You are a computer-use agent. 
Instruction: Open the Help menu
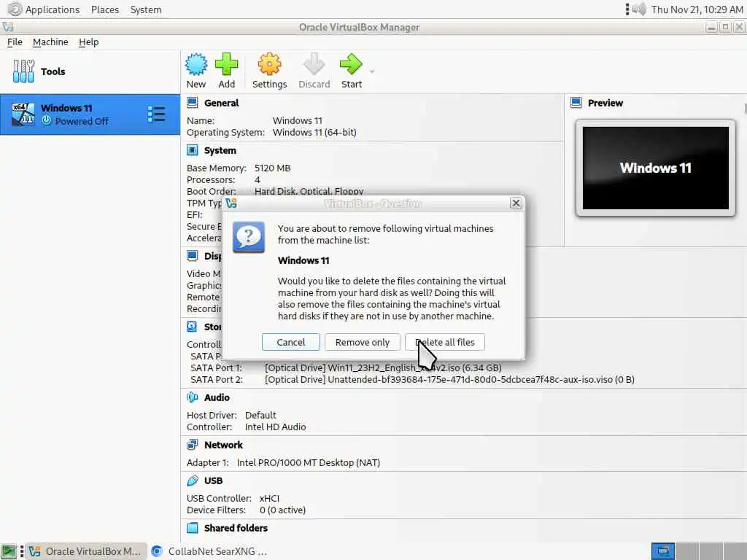pos(88,42)
